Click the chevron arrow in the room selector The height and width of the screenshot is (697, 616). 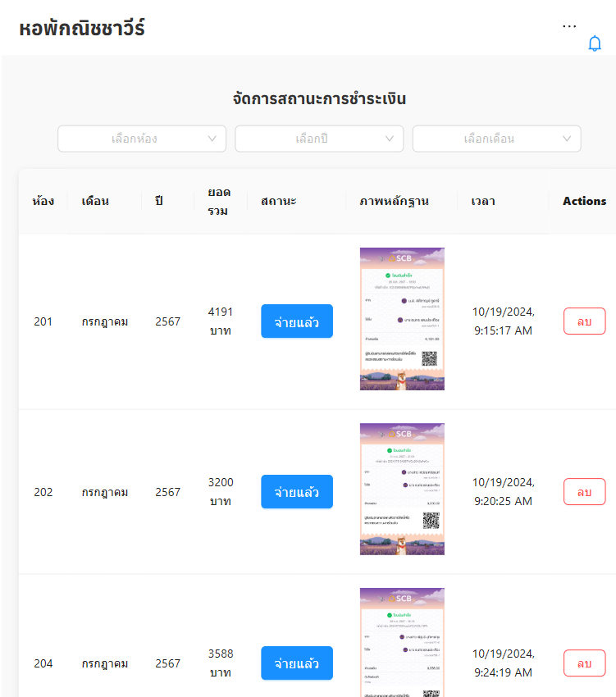212,139
